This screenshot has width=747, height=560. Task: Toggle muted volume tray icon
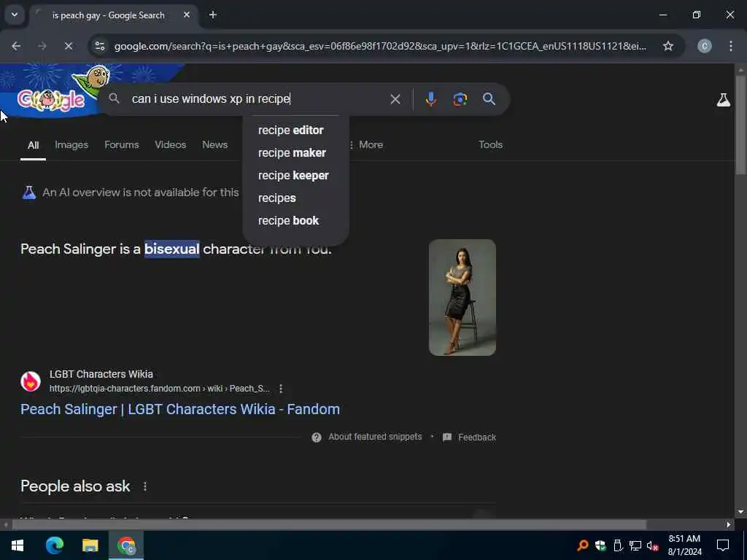pos(653,545)
